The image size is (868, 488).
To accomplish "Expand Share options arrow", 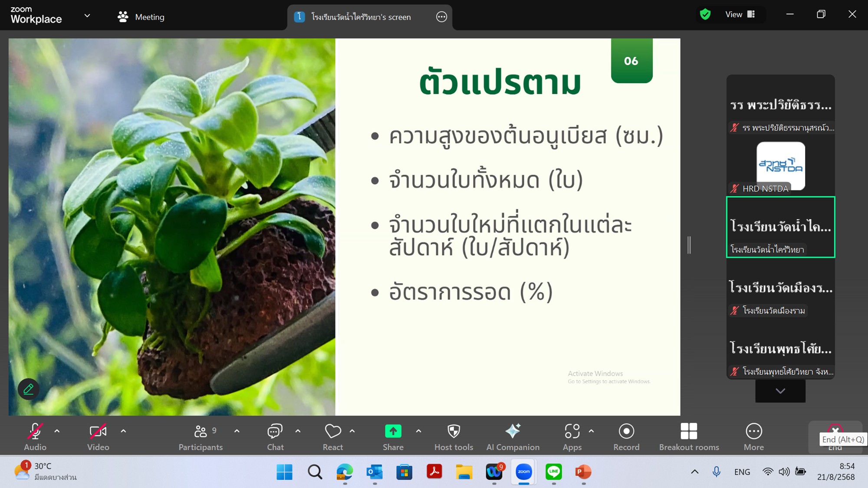I will click(x=418, y=431).
